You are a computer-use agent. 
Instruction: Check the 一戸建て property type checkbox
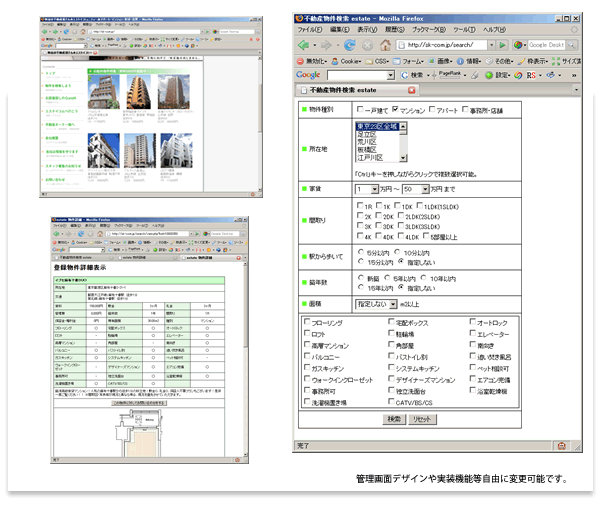pyautogui.click(x=360, y=109)
